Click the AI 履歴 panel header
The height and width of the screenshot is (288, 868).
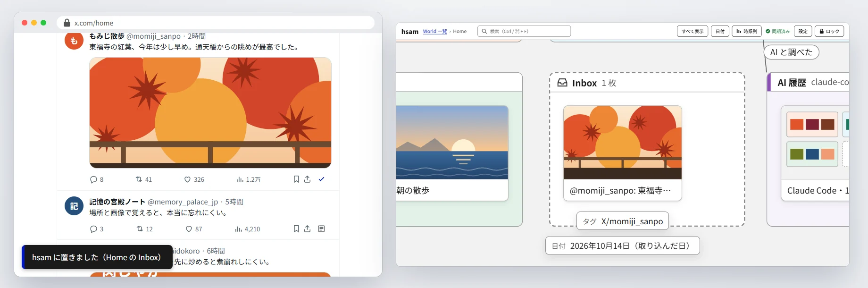pos(808,82)
